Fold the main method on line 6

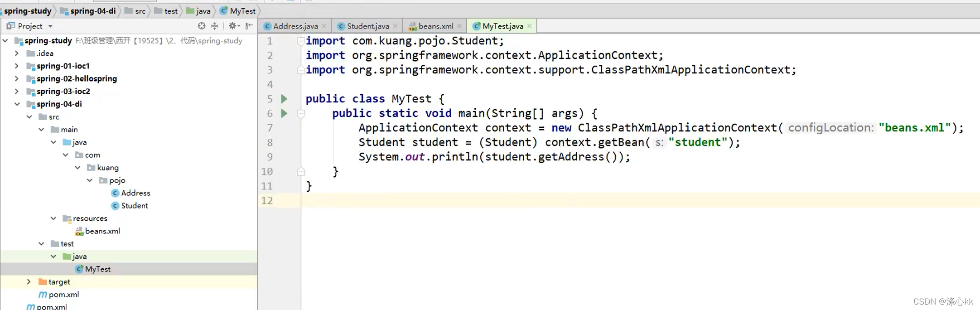point(301,113)
